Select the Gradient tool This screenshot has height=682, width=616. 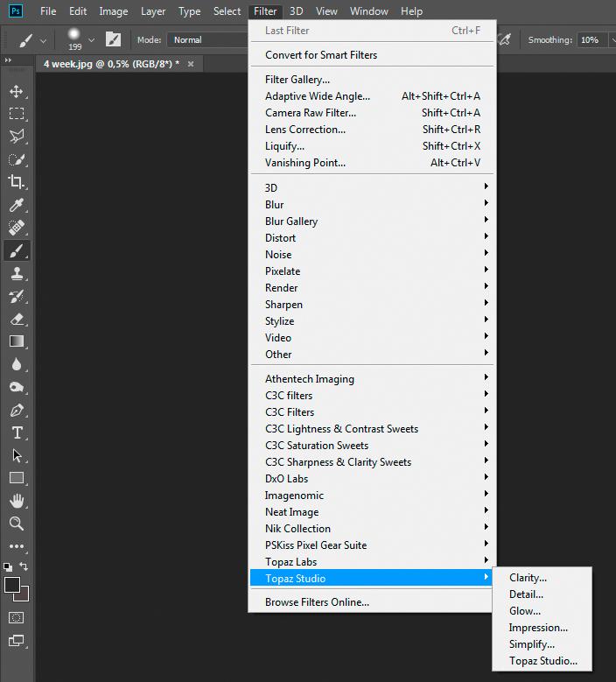[x=17, y=341]
